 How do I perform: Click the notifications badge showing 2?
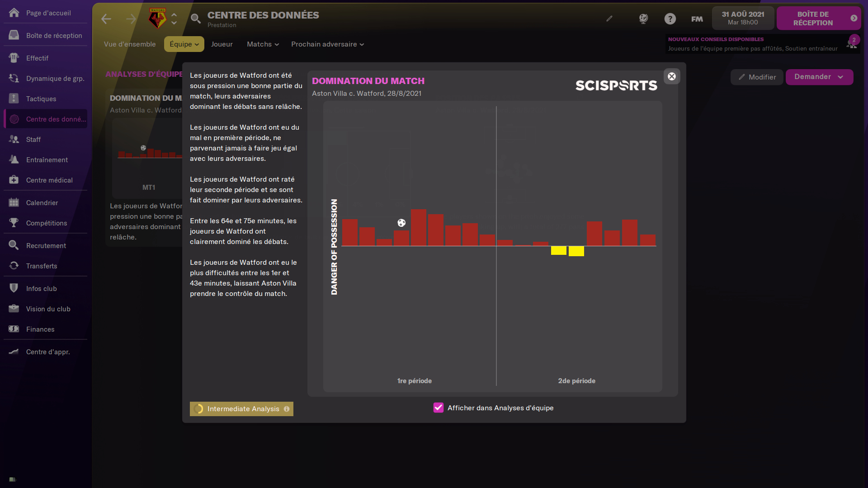(x=854, y=40)
